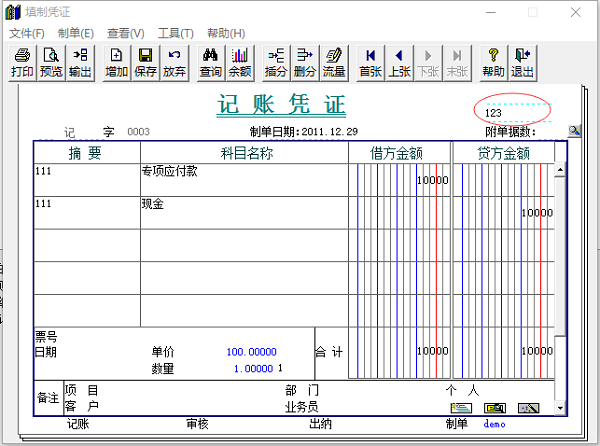The height and width of the screenshot is (446, 600).
Task: Click credit amount 10000 in 现金 row
Action: (537, 213)
